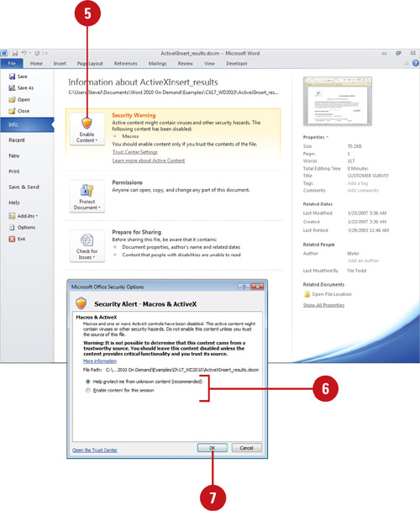Screen dimensions: 420x511
Task: Click the red Exit icon
Action: pos(12,239)
